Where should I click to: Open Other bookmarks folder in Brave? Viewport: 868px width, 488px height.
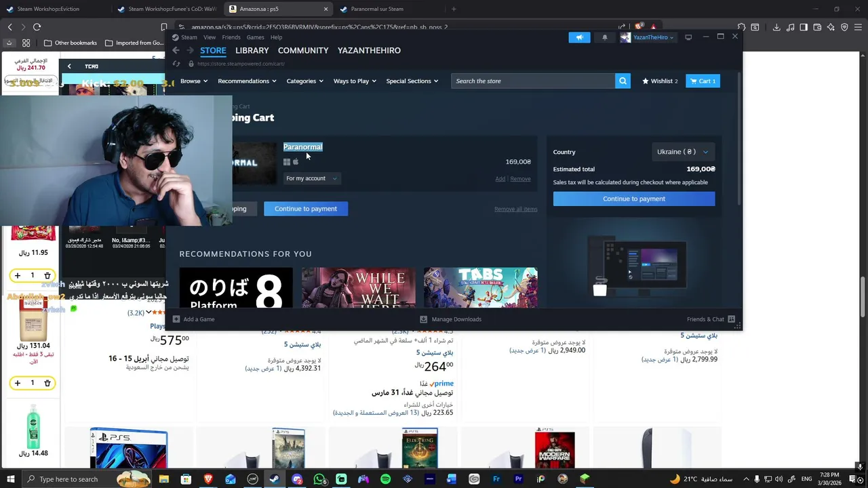(71, 43)
